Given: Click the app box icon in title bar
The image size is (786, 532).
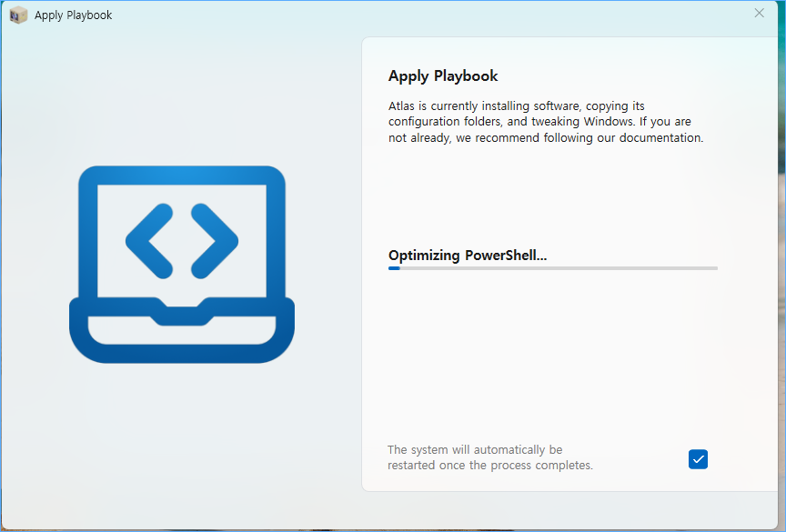Looking at the screenshot, I should (x=18, y=15).
